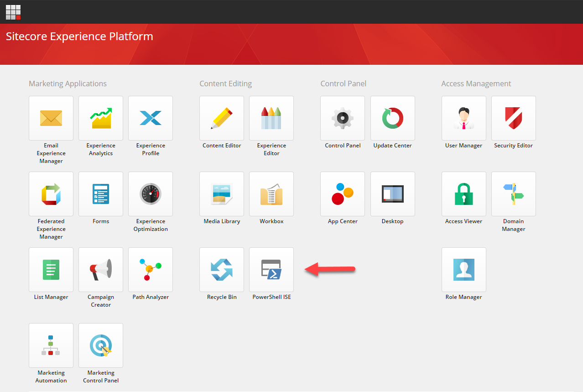Click the Content Editing heading
Screen dimensions: 583x392
[225, 84]
